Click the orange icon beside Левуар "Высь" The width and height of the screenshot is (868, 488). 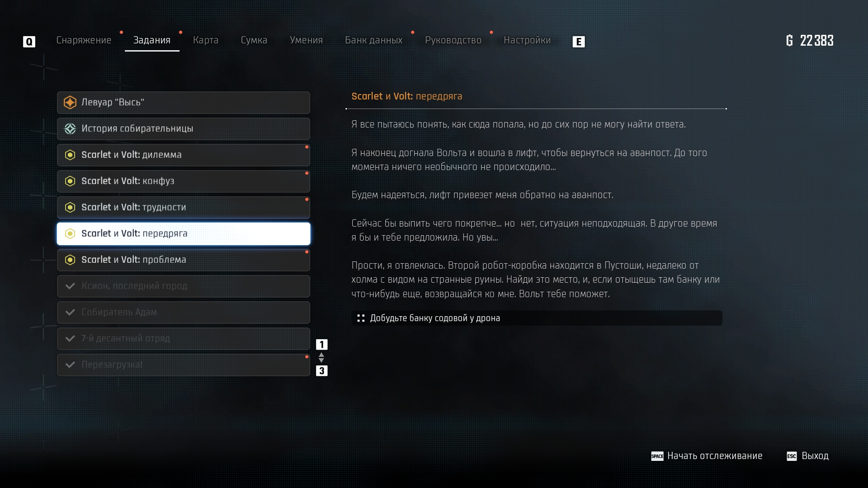click(70, 102)
